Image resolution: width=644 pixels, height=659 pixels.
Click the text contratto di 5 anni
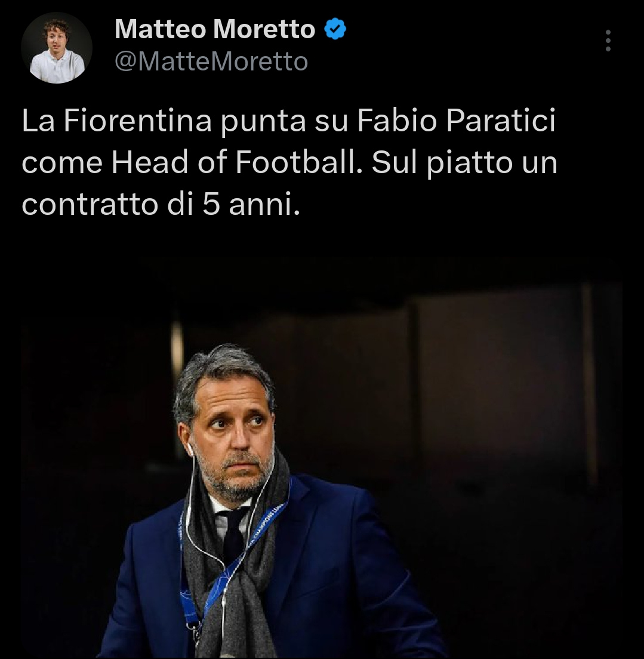pyautogui.click(x=161, y=205)
